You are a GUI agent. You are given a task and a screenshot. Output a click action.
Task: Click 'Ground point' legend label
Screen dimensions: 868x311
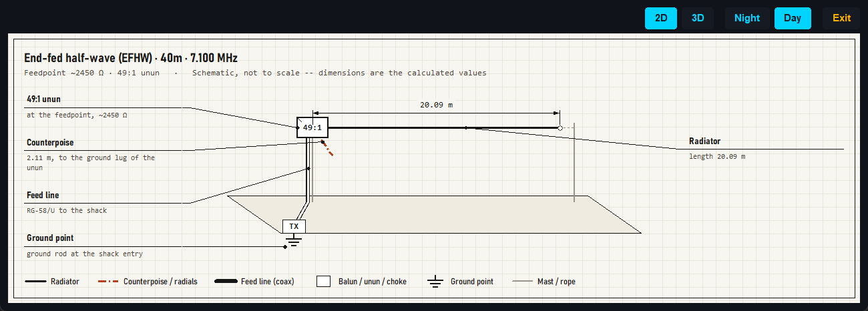(x=472, y=282)
